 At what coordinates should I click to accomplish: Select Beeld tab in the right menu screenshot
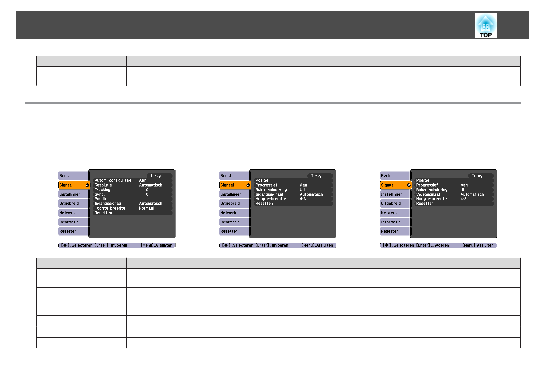[395, 176]
